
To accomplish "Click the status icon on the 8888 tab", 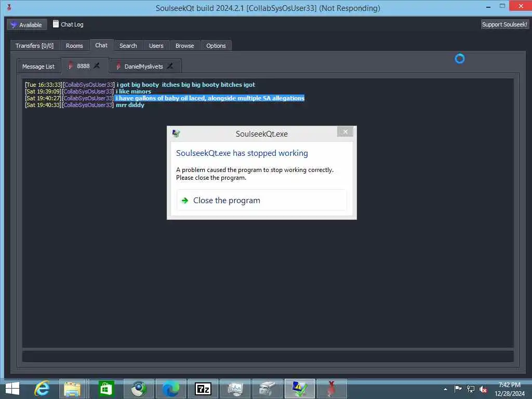I will 70,66.
